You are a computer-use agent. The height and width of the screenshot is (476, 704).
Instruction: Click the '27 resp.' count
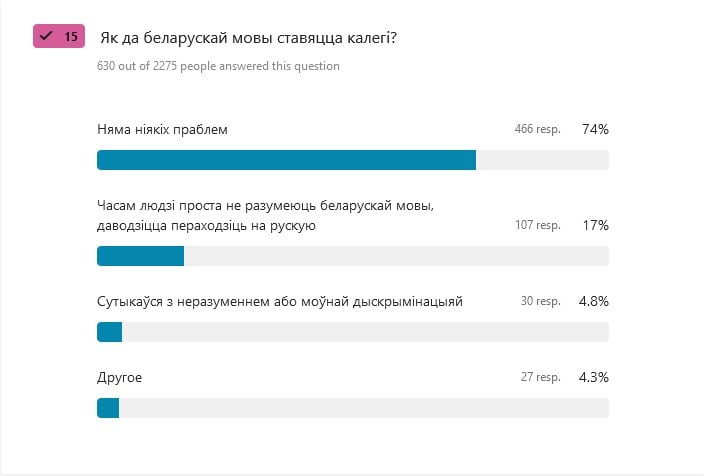541,377
